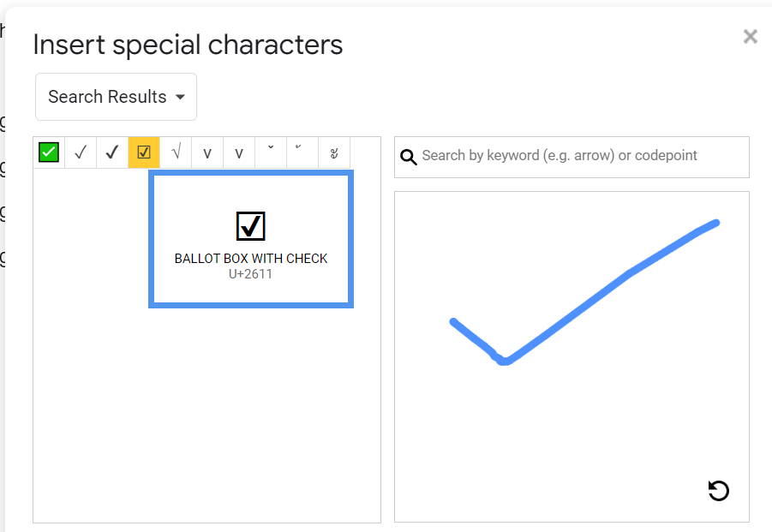Click the large ballot box preview glyph

(x=250, y=226)
